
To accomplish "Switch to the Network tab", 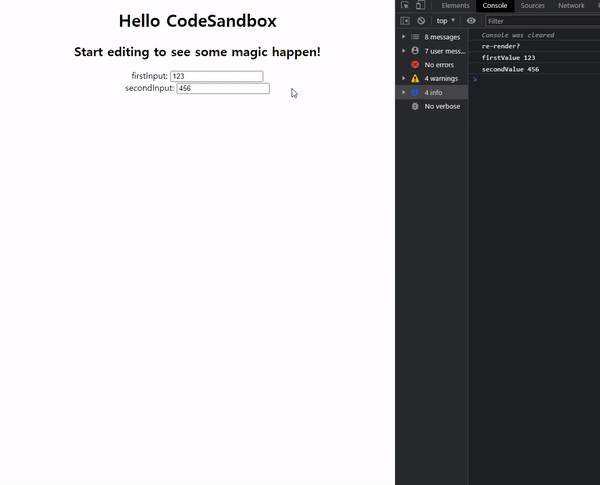I will click(x=571, y=5).
